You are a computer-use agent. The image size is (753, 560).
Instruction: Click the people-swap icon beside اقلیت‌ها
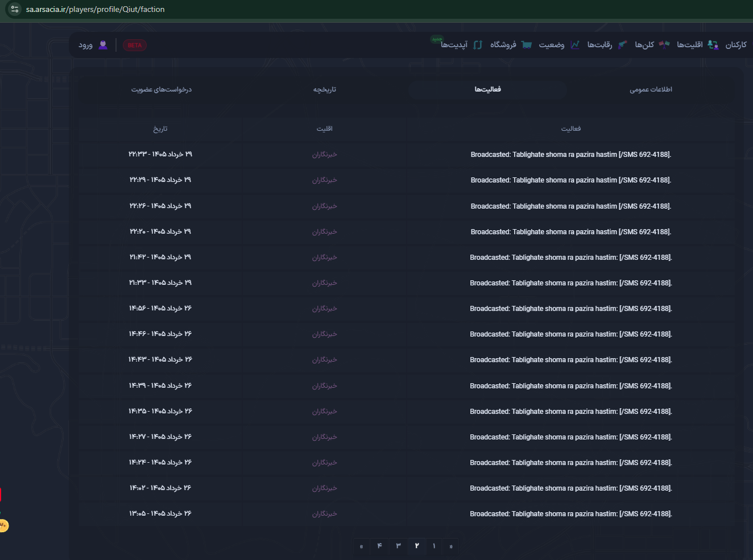point(713,45)
